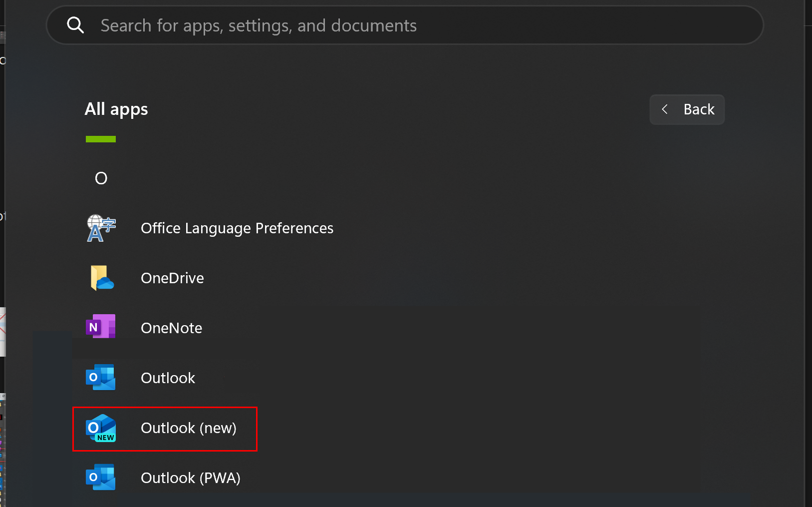812x507 pixels.
Task: Launch Office Language Preferences by its name
Action: tap(237, 228)
